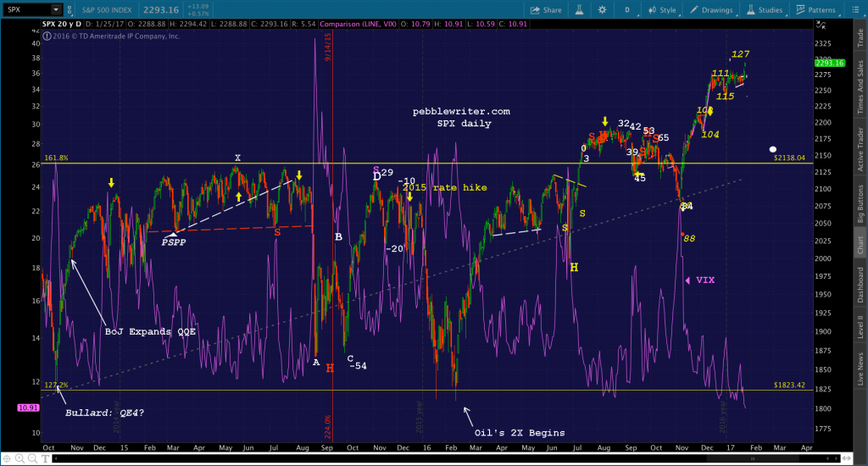Click the crosshair pan icon at bottom left
868x466 pixels.
pos(7,458)
